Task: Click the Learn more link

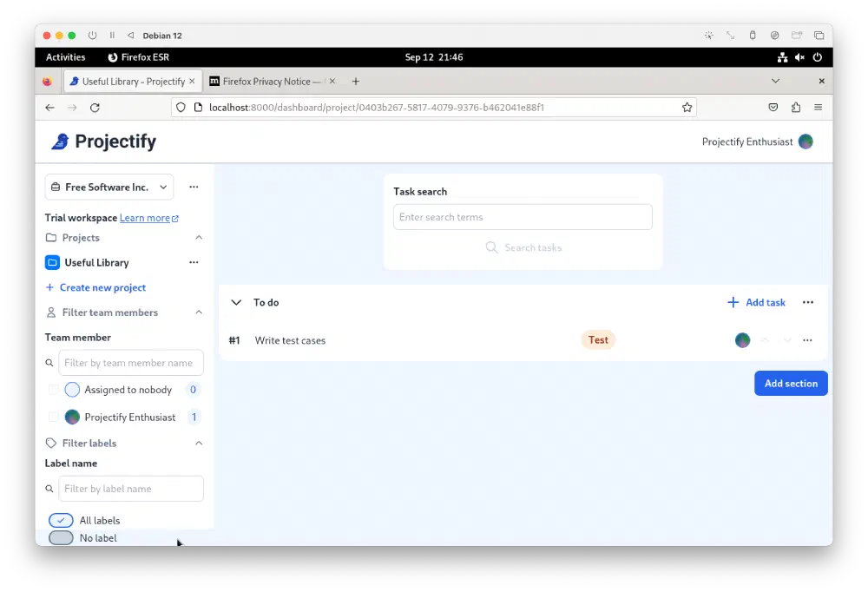Action: point(148,218)
